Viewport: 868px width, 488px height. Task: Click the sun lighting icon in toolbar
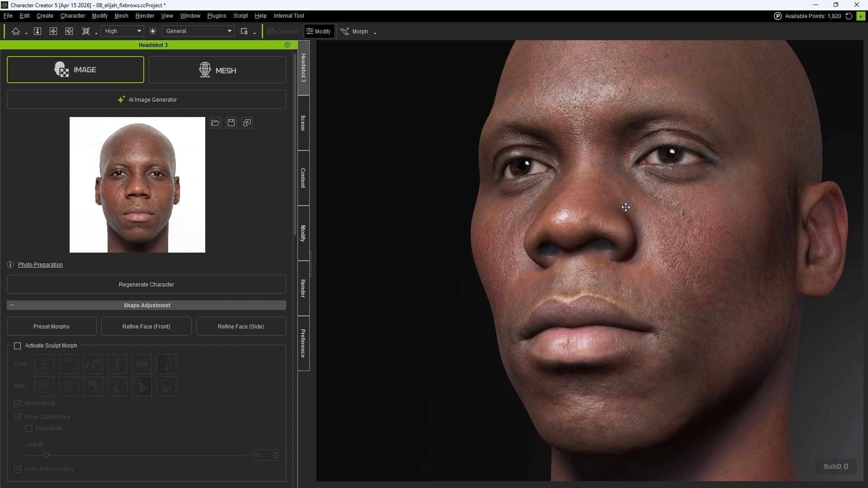tap(153, 31)
